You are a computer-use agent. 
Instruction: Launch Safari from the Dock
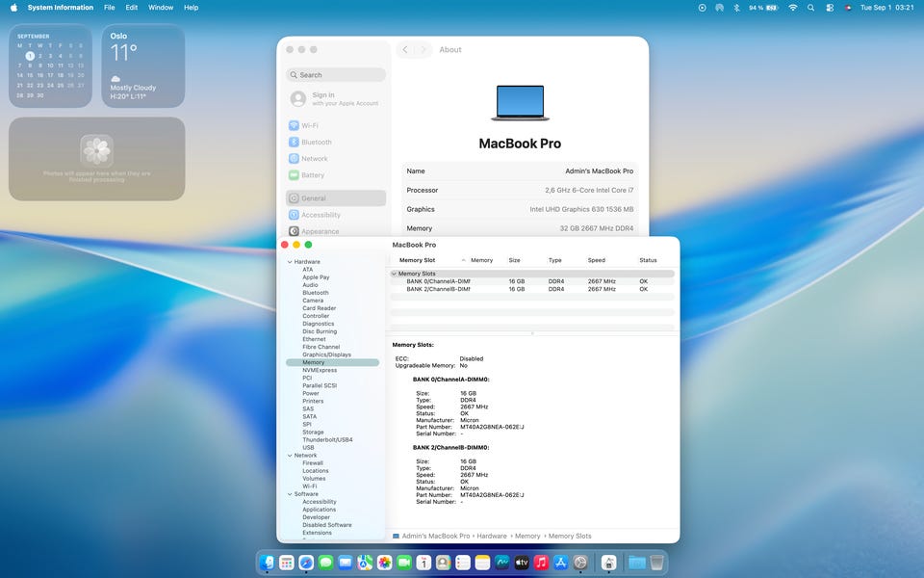click(x=306, y=563)
